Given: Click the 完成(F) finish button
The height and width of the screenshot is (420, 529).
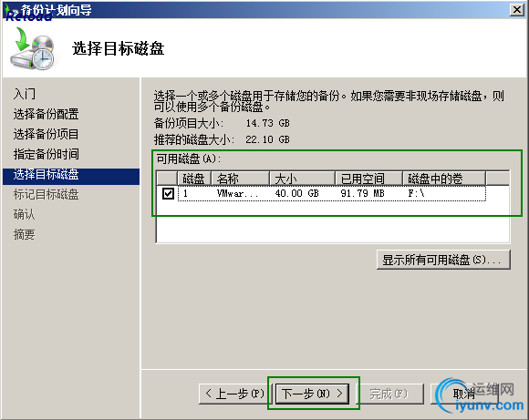Looking at the screenshot, I should point(389,394).
